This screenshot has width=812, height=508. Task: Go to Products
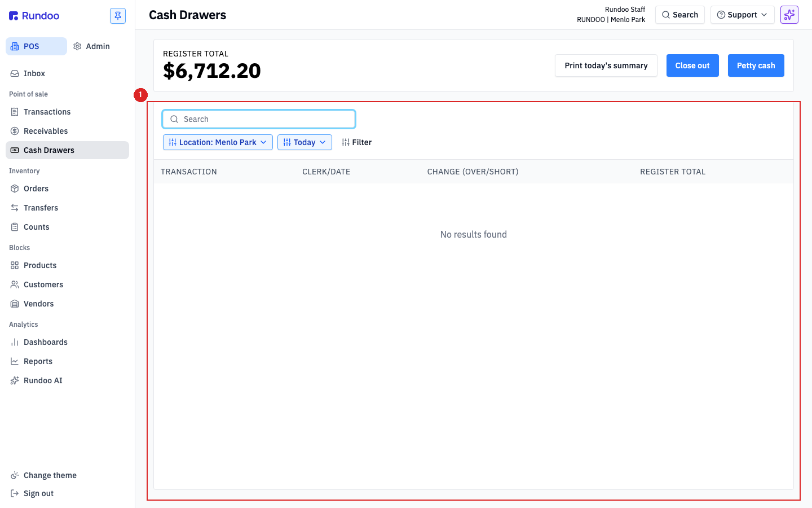(67, 265)
